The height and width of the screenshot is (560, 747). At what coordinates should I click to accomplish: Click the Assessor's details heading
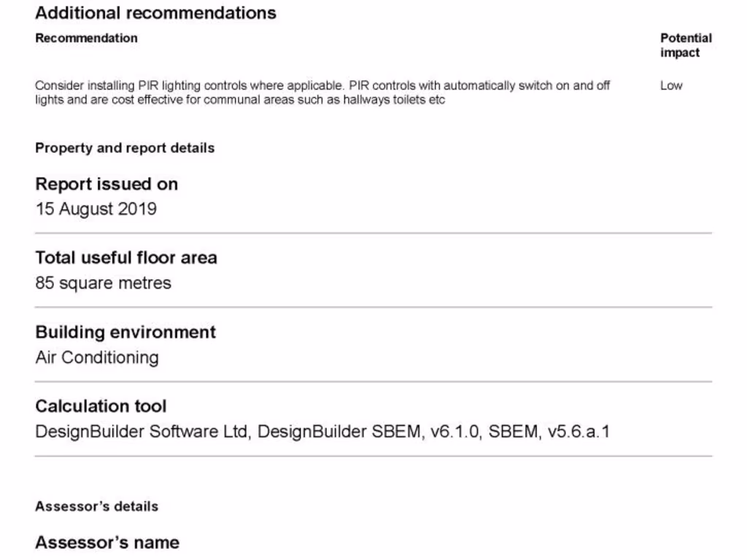coord(96,506)
